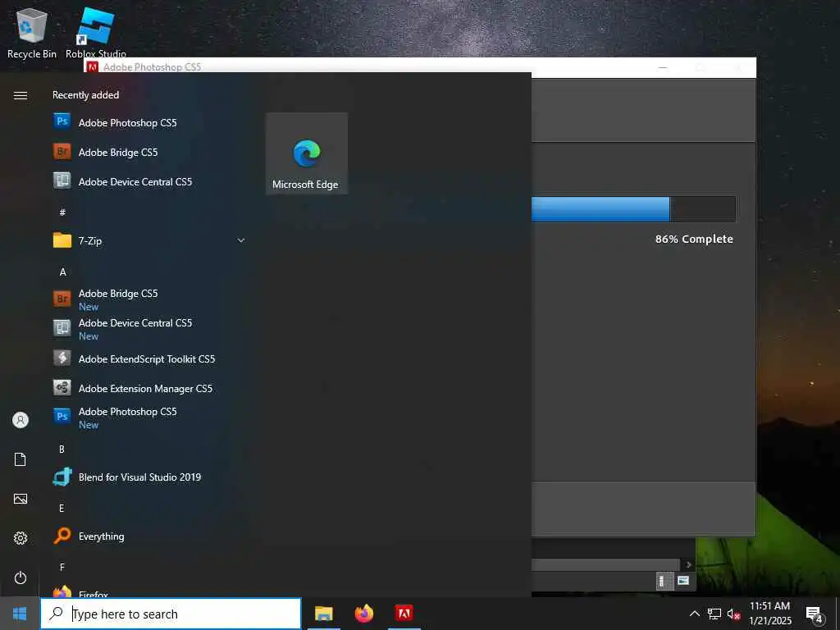
Task: Jump to the # letter header
Action: click(x=62, y=212)
